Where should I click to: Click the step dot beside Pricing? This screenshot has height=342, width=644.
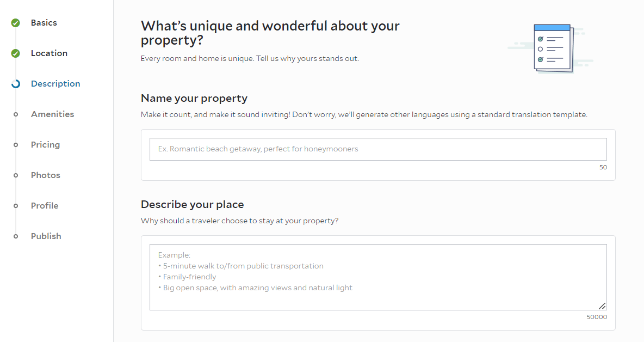click(x=16, y=145)
